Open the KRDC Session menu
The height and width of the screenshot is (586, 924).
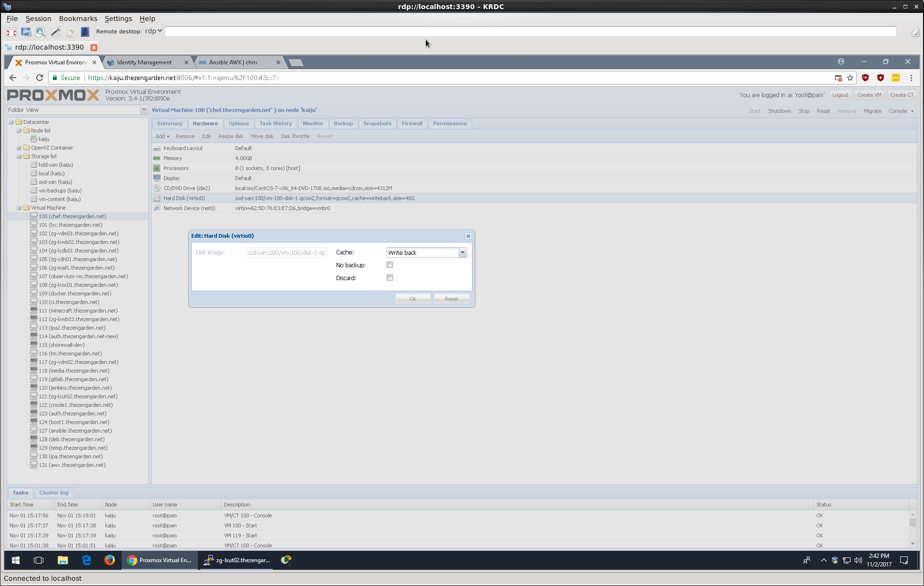coord(38,19)
